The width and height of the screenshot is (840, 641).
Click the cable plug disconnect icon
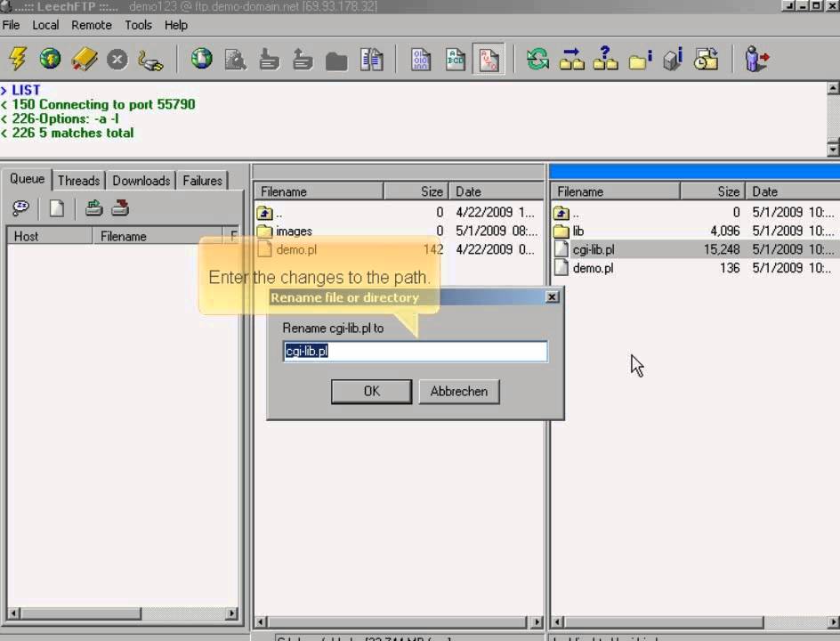point(150,60)
